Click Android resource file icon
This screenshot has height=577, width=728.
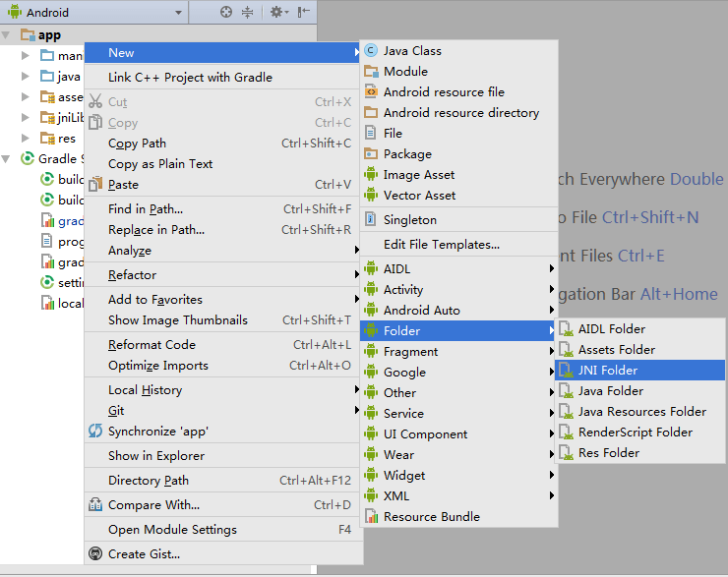pyautogui.click(x=371, y=91)
